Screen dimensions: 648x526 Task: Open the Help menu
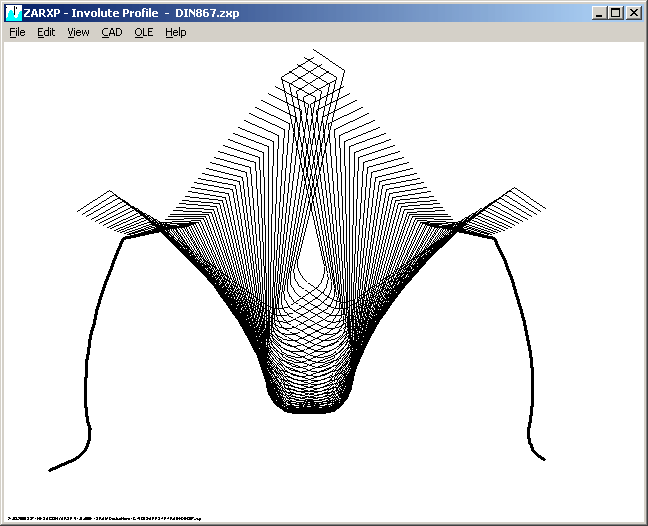(176, 32)
